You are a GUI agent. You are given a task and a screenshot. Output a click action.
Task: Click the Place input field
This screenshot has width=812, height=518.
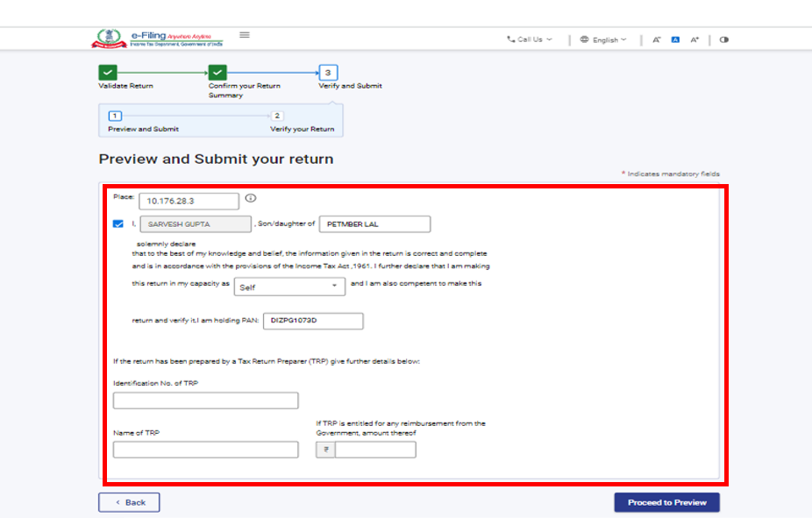pyautogui.click(x=189, y=202)
